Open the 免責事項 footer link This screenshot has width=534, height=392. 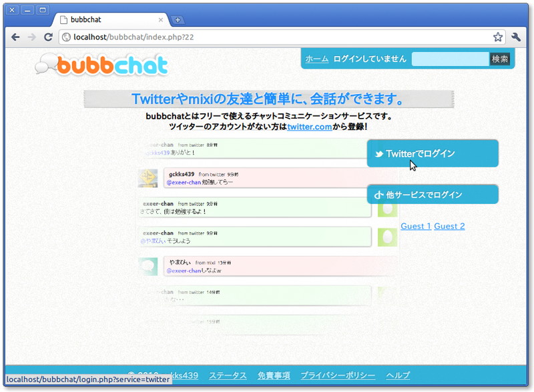tap(274, 375)
